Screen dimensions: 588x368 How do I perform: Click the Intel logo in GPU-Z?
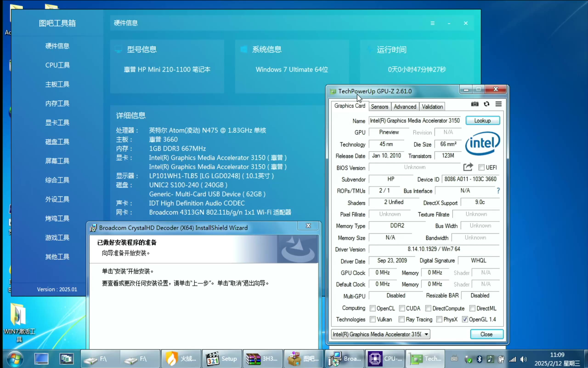(x=482, y=143)
